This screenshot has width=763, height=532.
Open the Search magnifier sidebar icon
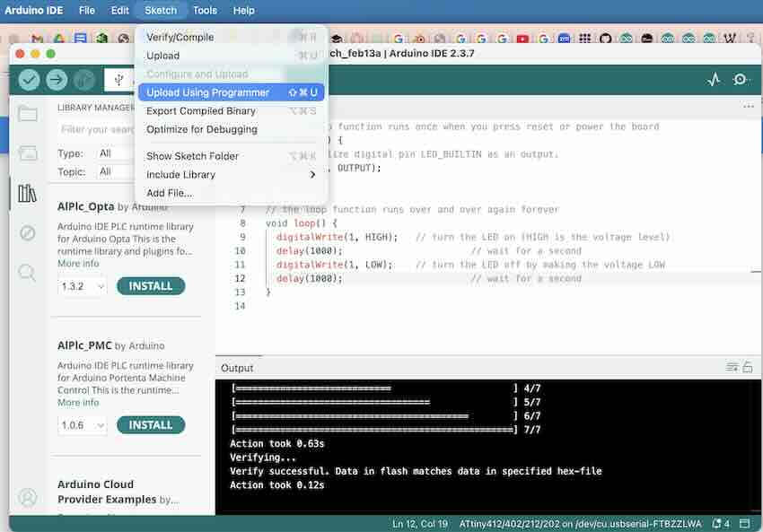coord(27,273)
